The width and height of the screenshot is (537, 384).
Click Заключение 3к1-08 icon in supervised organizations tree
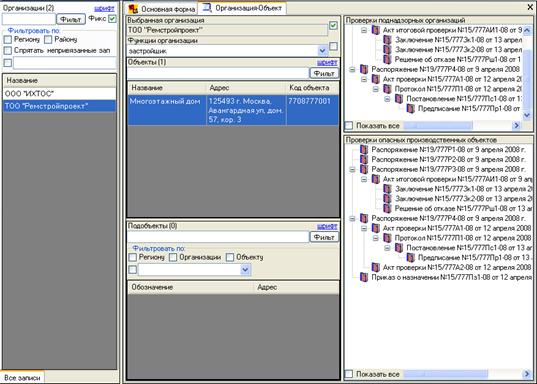pyautogui.click(x=387, y=40)
